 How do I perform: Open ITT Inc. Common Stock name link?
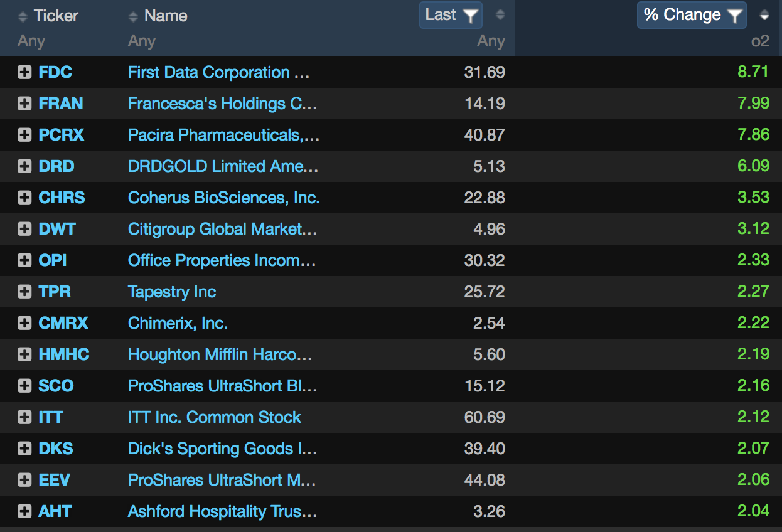214,417
